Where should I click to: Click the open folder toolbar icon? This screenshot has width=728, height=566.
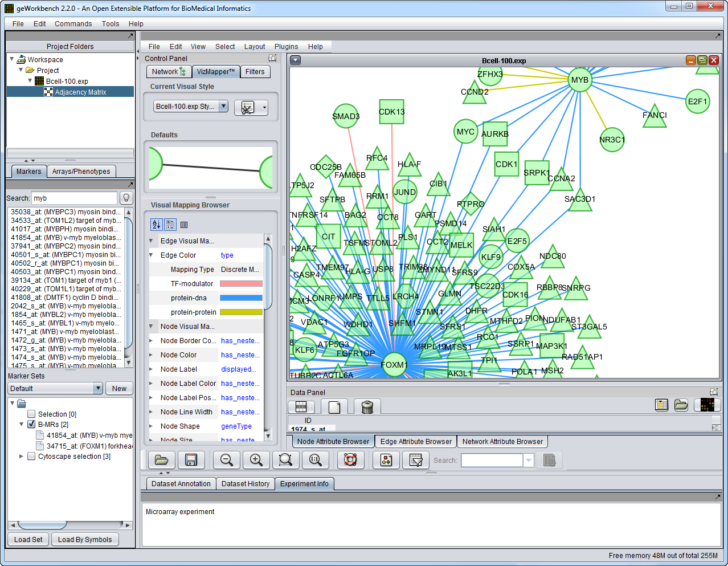161,460
